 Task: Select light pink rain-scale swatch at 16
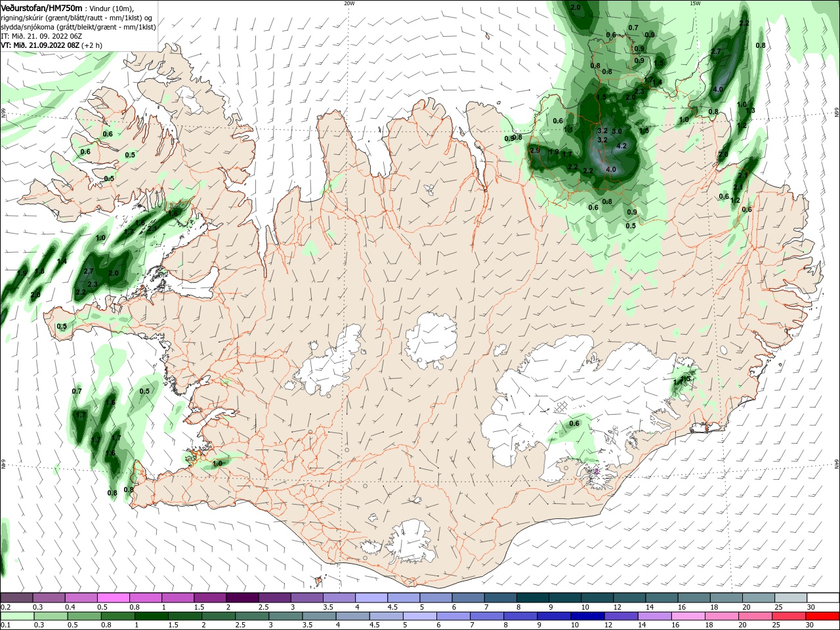688,616
